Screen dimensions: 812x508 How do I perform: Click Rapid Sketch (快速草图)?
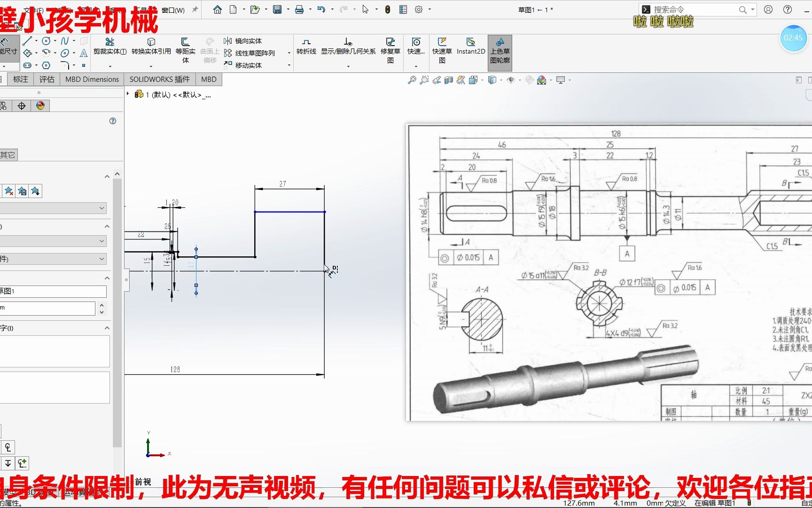pyautogui.click(x=442, y=51)
